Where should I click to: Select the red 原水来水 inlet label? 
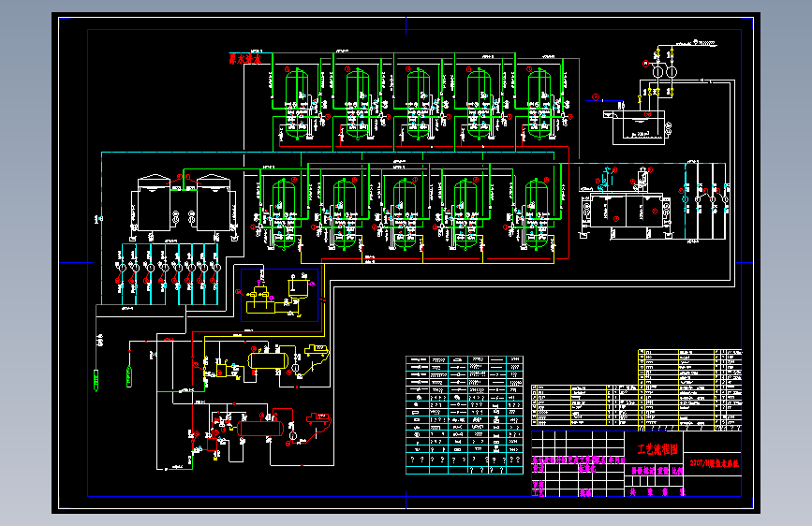[x=245, y=60]
